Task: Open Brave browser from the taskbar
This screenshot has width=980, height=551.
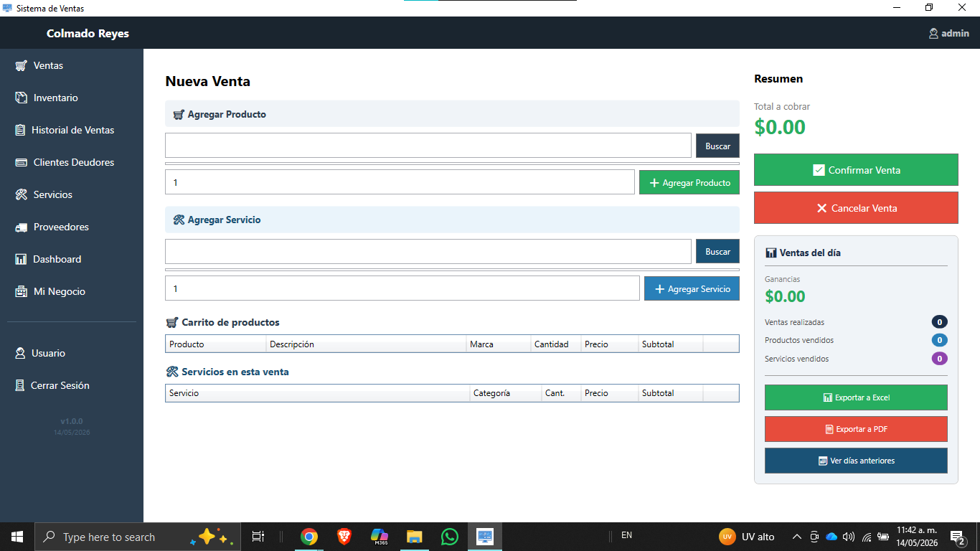Action: [x=344, y=537]
